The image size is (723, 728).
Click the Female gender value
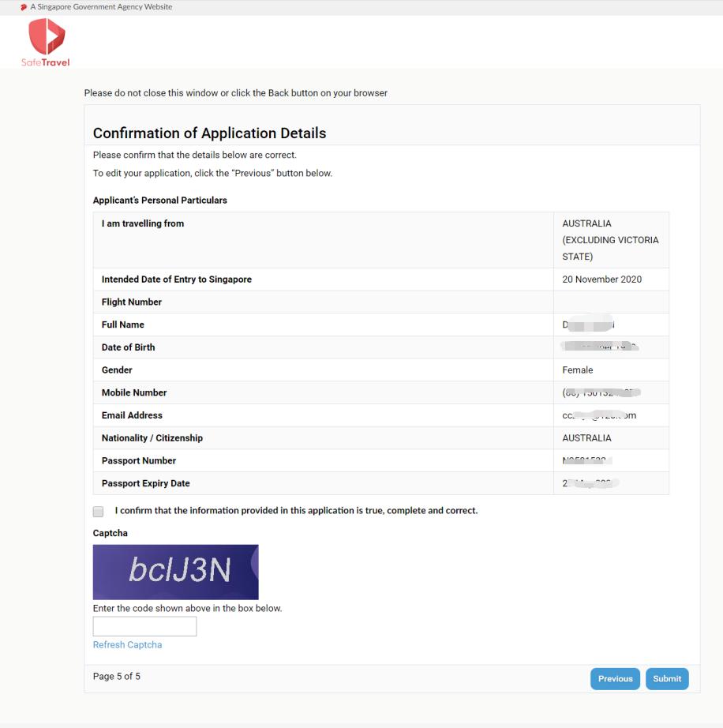pyautogui.click(x=577, y=370)
